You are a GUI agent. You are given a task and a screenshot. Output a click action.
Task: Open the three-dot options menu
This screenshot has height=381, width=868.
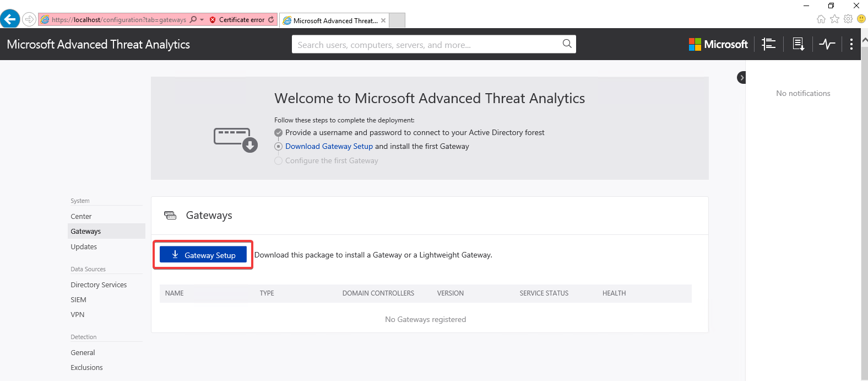pos(851,44)
